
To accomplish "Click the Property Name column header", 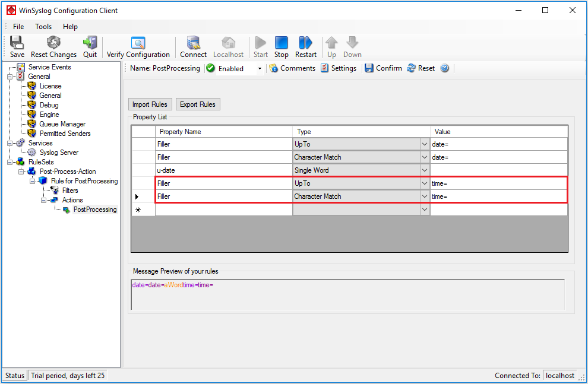I will pyautogui.click(x=223, y=132).
